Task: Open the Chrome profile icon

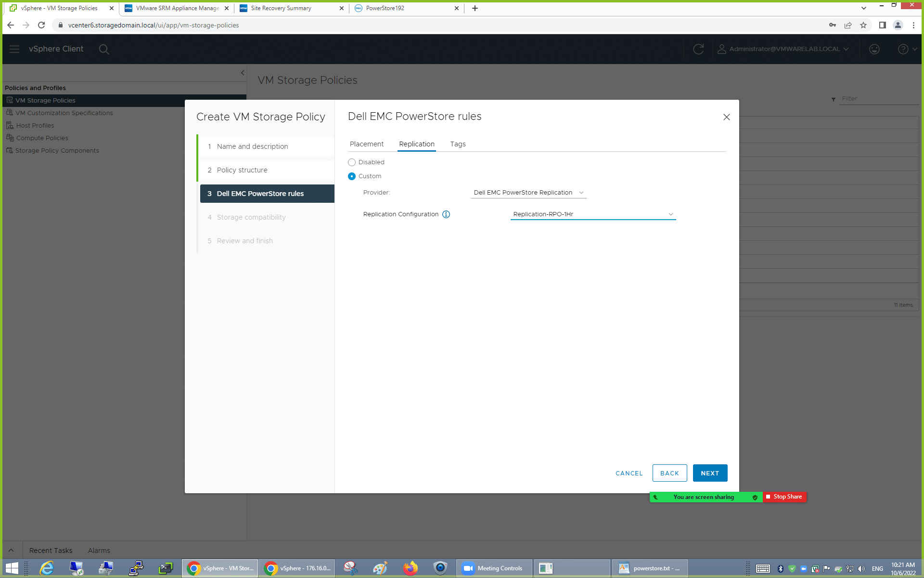Action: [898, 25]
